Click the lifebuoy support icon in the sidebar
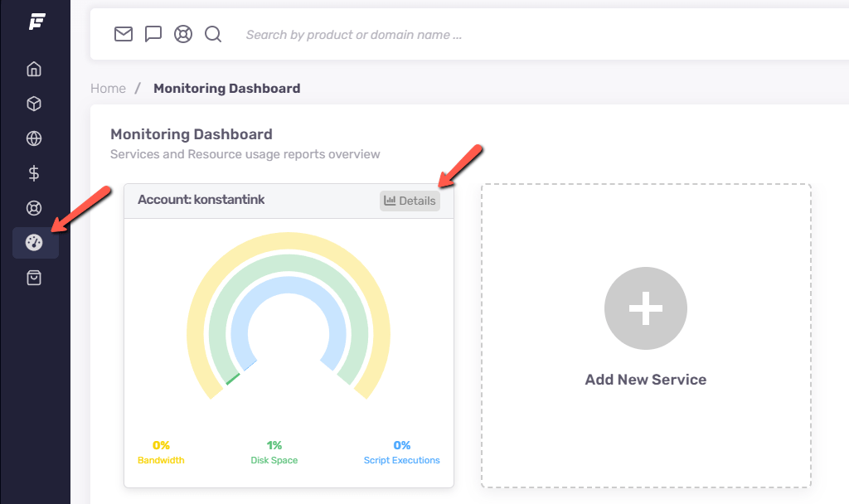Screen dimensions: 849x504 click(34, 208)
